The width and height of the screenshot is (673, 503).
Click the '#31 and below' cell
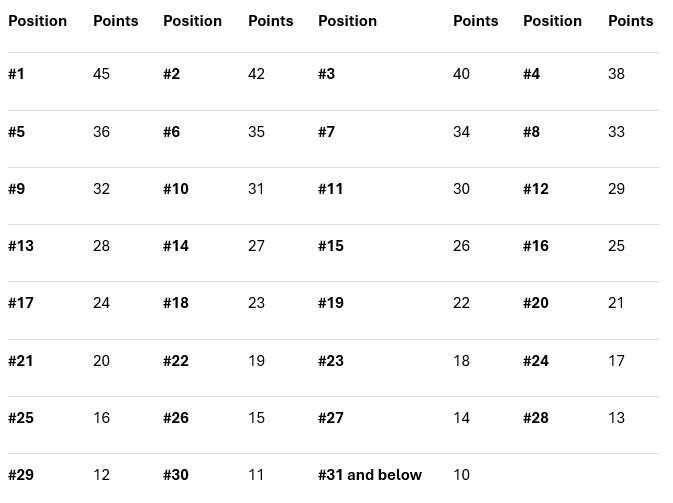[x=370, y=475]
